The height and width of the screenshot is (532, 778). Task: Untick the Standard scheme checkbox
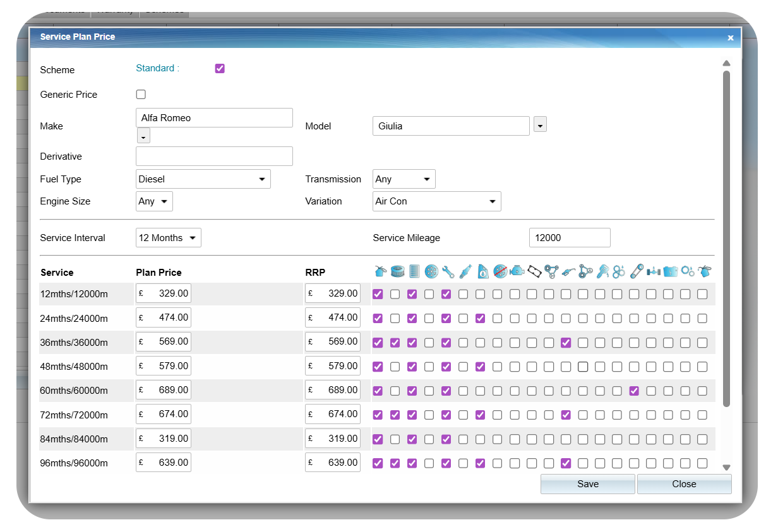coord(220,69)
